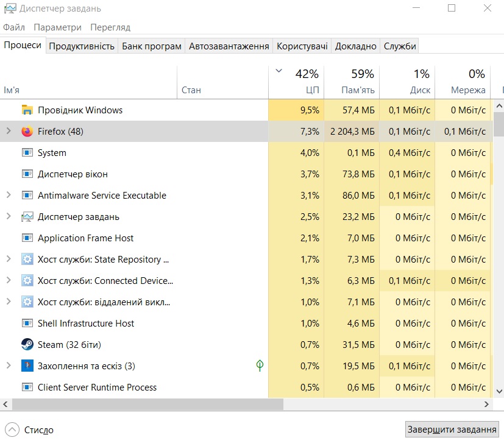Expand Хост служби: Connected Device row
Image resolution: width=504 pixels, height=446 pixels.
point(9,280)
